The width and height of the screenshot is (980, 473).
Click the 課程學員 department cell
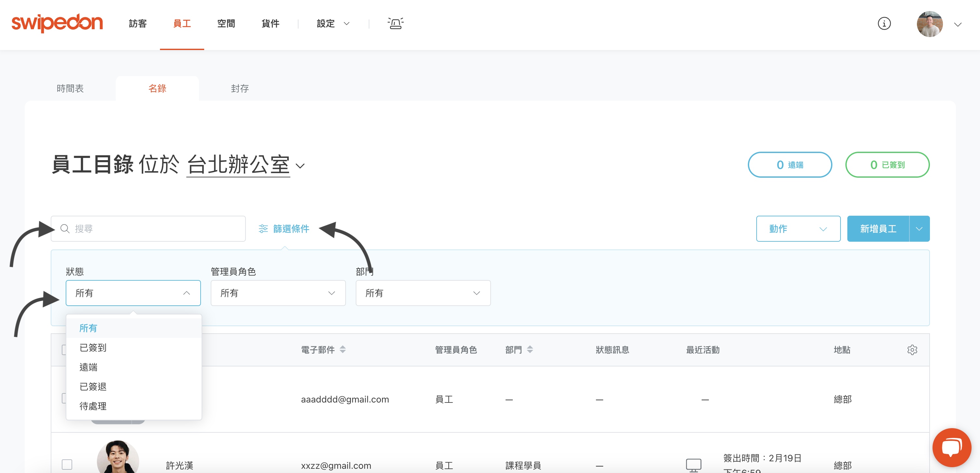pyautogui.click(x=523, y=466)
